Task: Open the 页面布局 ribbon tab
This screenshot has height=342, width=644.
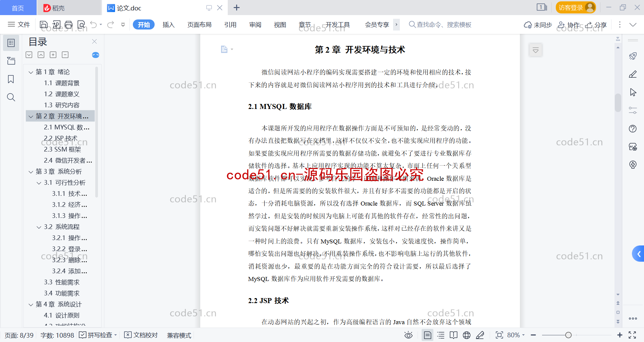Action: (x=199, y=24)
